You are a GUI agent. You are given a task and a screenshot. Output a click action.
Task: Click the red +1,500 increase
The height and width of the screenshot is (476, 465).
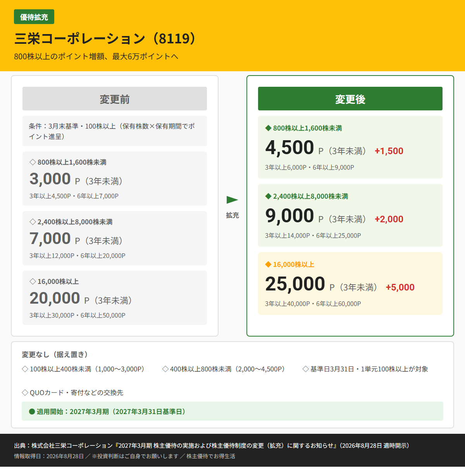389,151
